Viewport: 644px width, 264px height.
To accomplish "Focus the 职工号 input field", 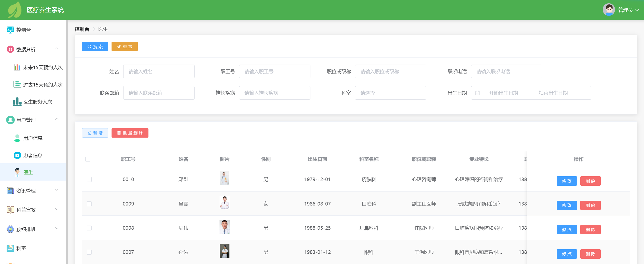I will [x=275, y=71].
